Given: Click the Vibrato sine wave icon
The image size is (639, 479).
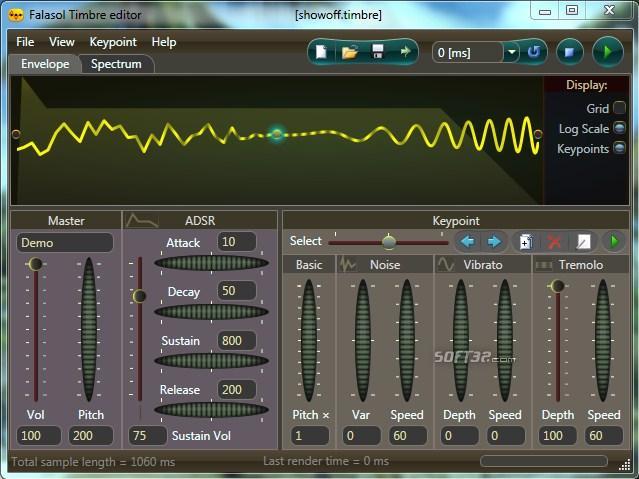Looking at the screenshot, I should click(446, 265).
